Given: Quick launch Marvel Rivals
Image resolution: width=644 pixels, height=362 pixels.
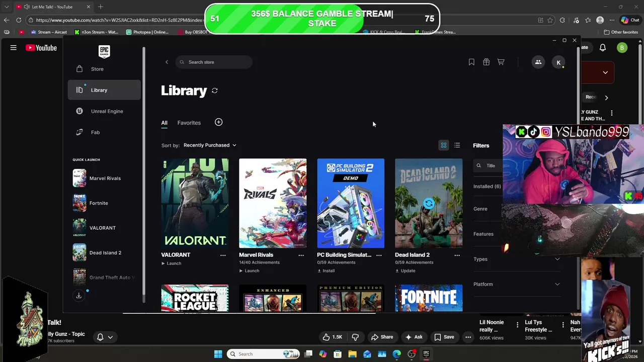Looking at the screenshot, I should coord(104,178).
